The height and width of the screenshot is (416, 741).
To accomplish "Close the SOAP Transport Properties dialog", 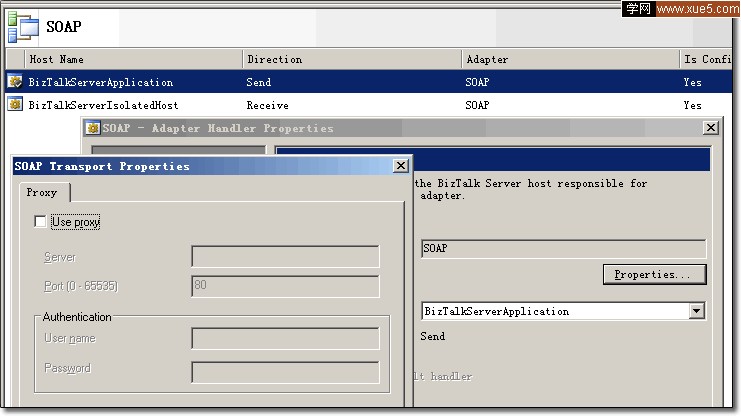I will [x=401, y=165].
